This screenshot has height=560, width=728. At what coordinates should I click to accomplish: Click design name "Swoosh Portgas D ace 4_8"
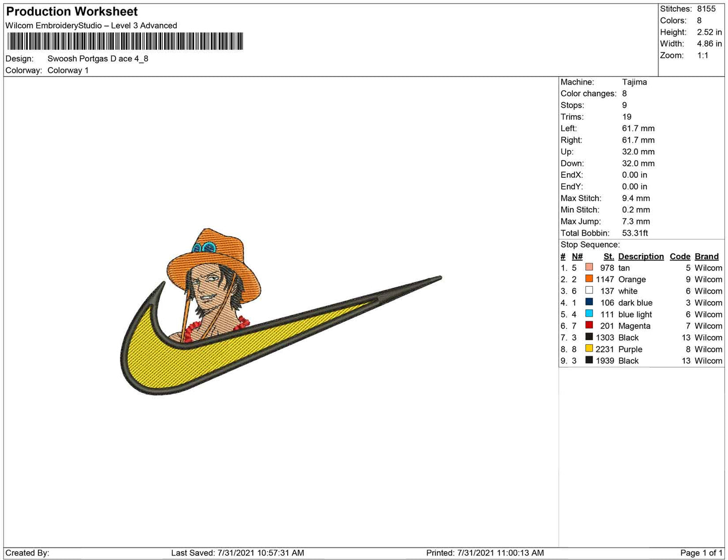pyautogui.click(x=98, y=58)
